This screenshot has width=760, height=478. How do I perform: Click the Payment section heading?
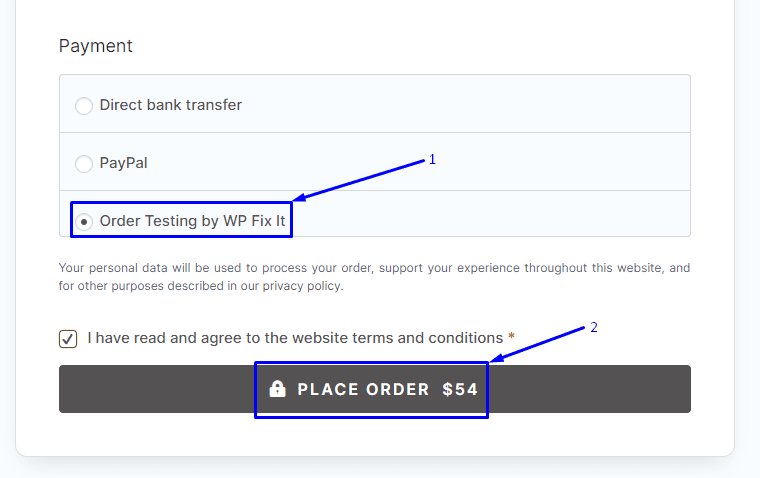[x=96, y=46]
